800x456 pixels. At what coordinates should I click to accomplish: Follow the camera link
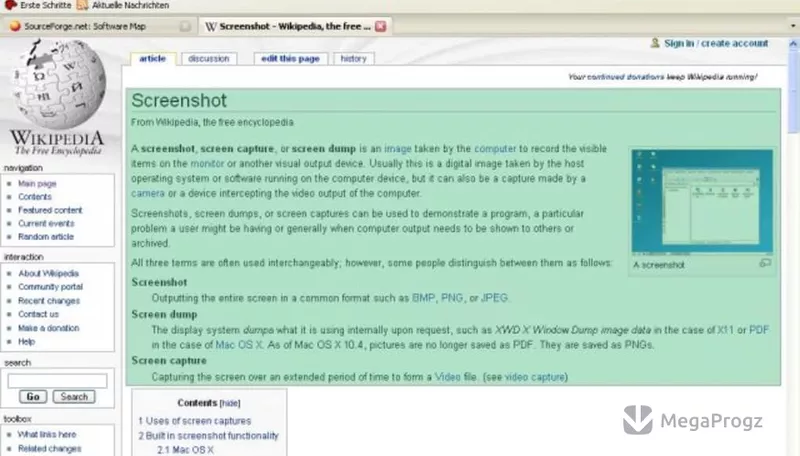pyautogui.click(x=148, y=194)
